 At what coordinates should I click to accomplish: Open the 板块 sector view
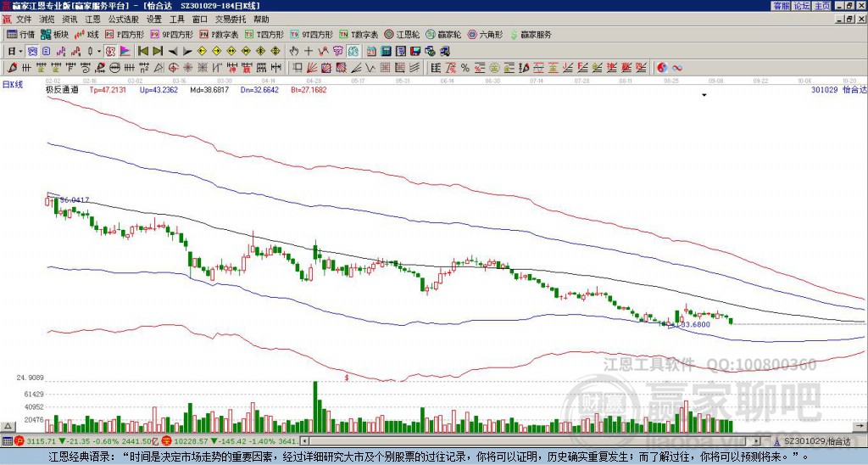click(53, 34)
